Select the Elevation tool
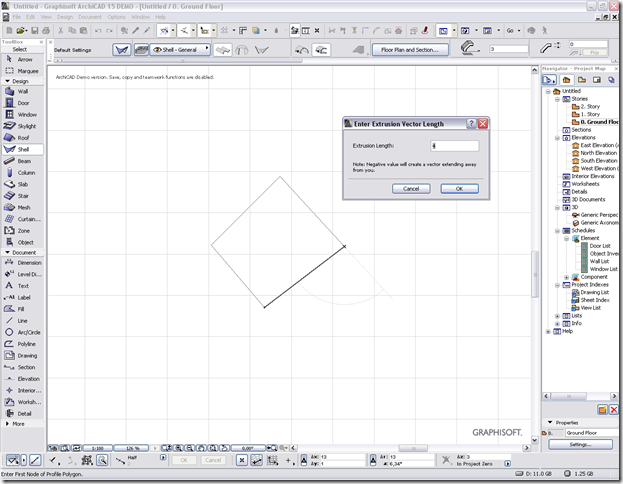This screenshot has width=623, height=484. pos(22,379)
